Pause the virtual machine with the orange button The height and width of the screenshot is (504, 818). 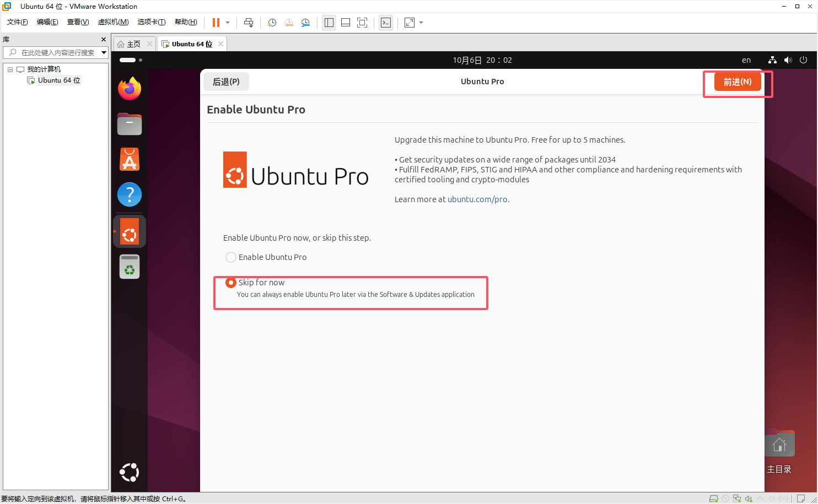216,23
